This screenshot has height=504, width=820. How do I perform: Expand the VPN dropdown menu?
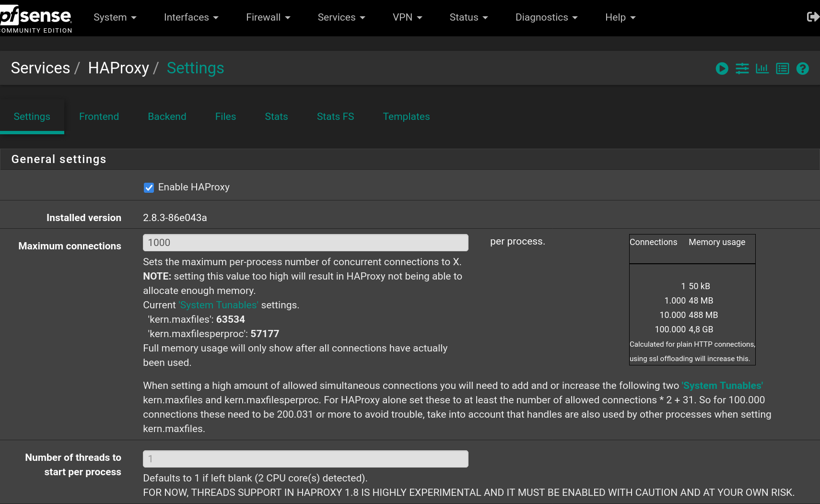click(407, 17)
